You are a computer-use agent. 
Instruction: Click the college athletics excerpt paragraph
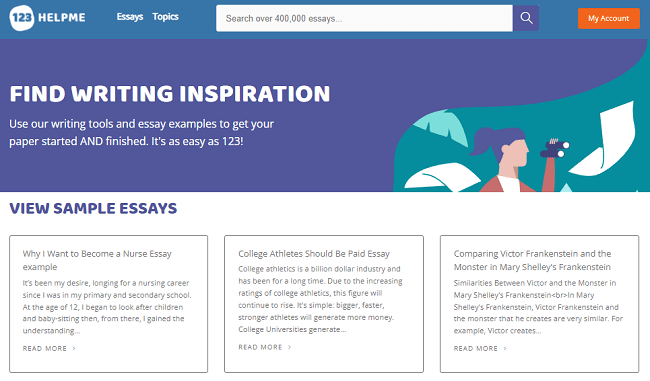pos(320,299)
